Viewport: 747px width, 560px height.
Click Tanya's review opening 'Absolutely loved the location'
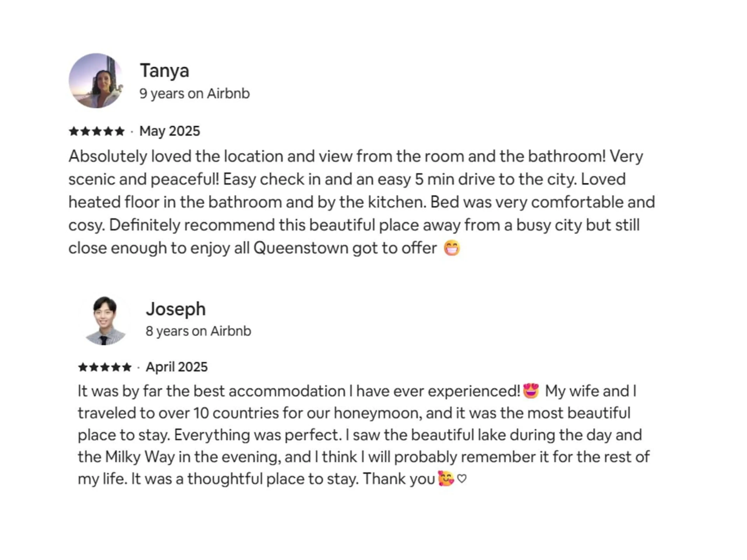pos(362,202)
